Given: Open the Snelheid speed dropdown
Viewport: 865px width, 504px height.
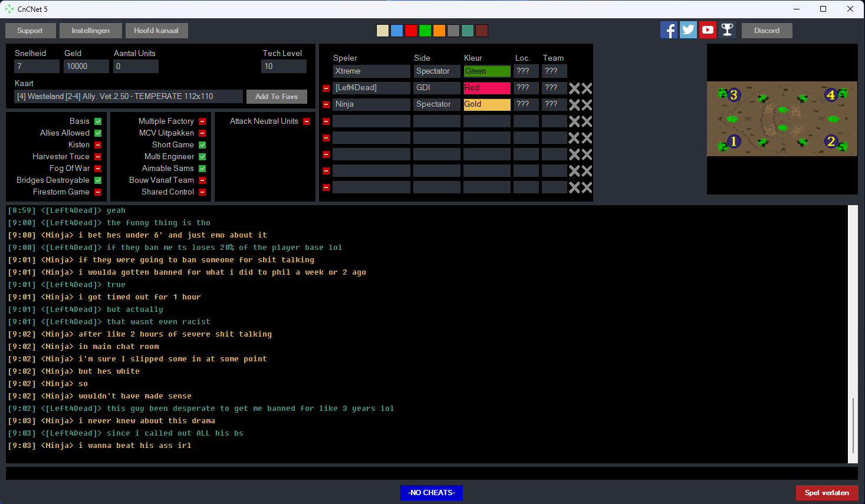Looking at the screenshot, I should (37, 67).
